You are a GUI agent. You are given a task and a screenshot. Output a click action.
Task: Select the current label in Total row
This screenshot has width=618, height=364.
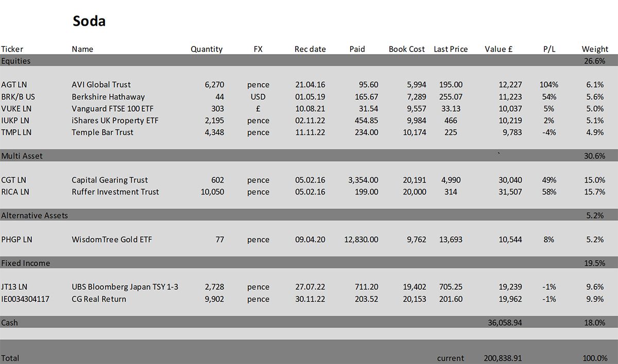coord(451,358)
